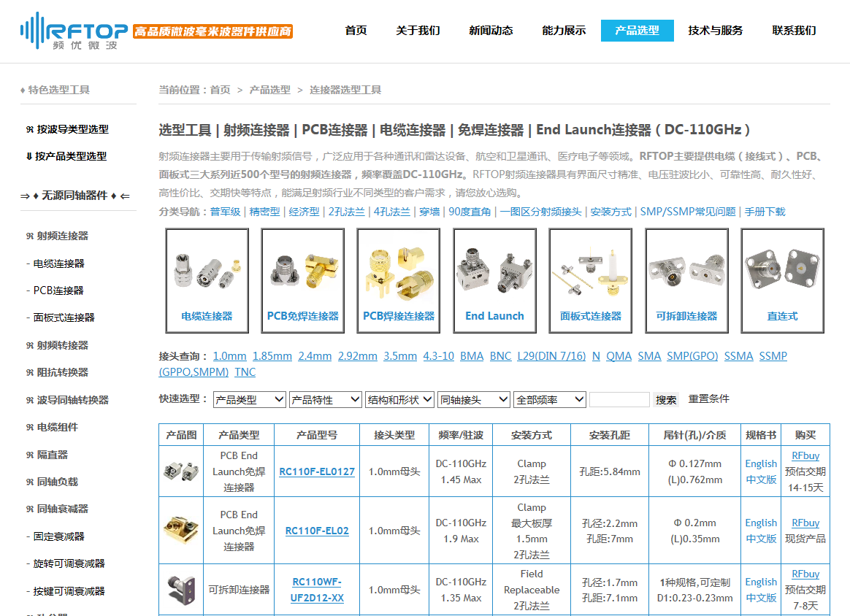The width and height of the screenshot is (850, 616).
Task: Open the 90度直角 category link
Action: (x=470, y=212)
